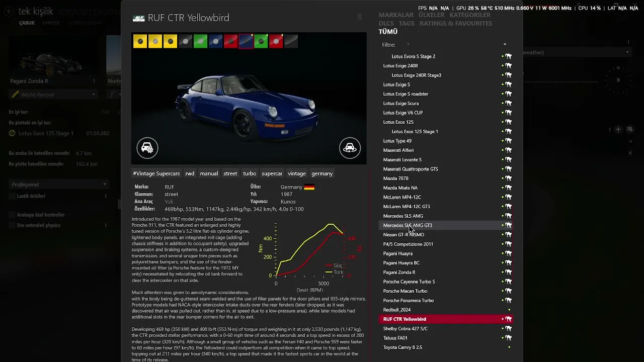
Task: Click the white icon on Pagani Zonda R row
Action: click(x=509, y=273)
